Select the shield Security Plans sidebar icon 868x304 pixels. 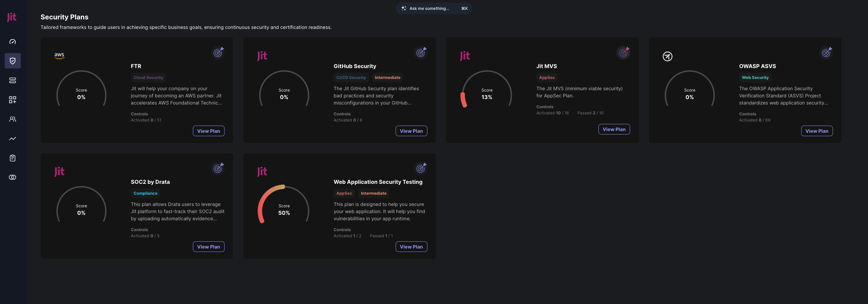click(13, 61)
